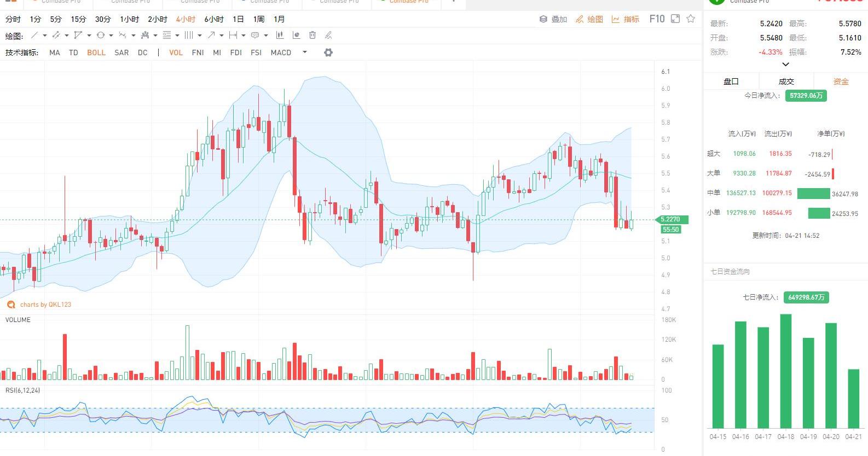Expand more technical indicators dropdown
Screen dimensions: 868x456
pyautogui.click(x=305, y=52)
